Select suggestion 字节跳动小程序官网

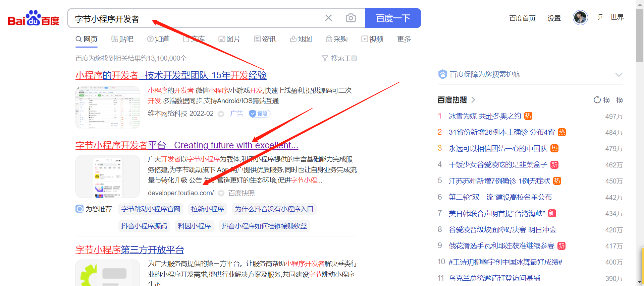pyautogui.click(x=151, y=209)
